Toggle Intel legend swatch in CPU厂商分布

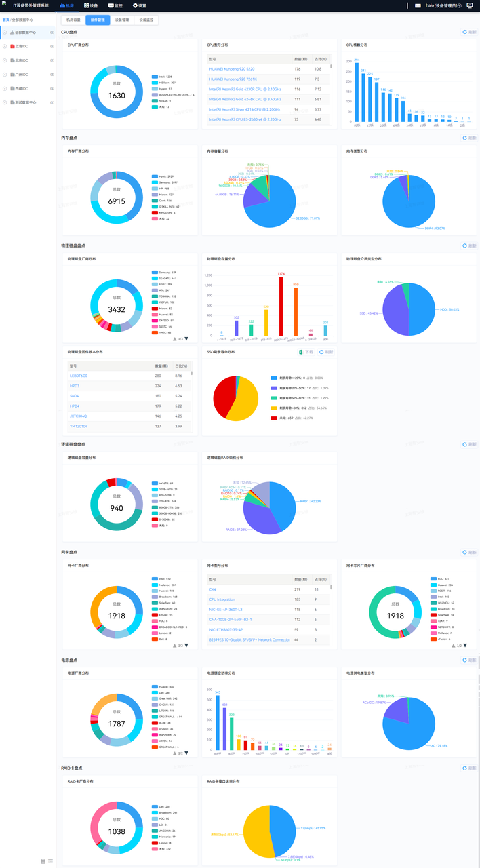(155, 77)
